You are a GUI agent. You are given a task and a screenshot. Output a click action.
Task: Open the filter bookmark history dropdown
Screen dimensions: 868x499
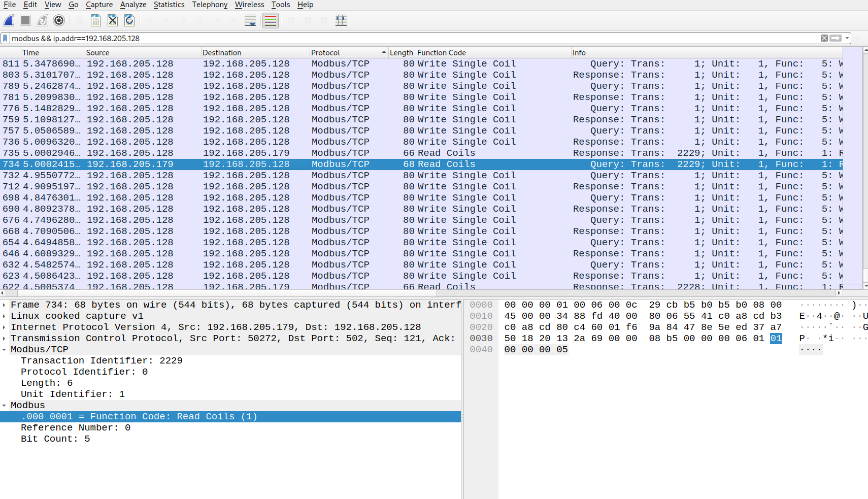5,38
